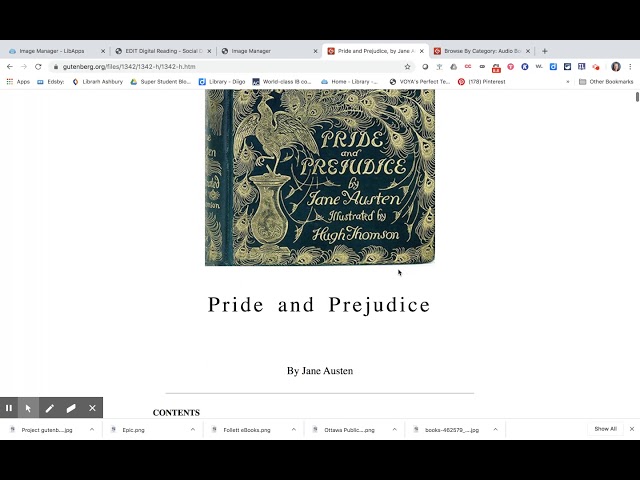Expand options for books-462579...jpg download
Screen dimensions: 640x480
[495, 429]
